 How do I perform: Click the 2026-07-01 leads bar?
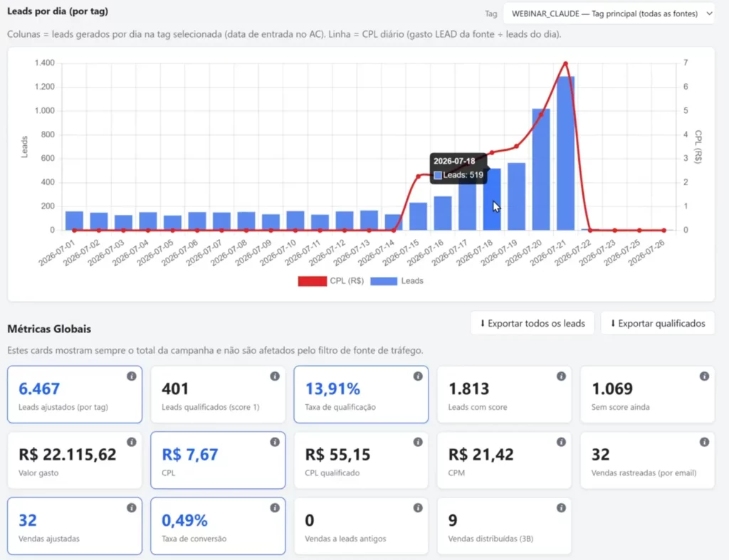tap(74, 221)
